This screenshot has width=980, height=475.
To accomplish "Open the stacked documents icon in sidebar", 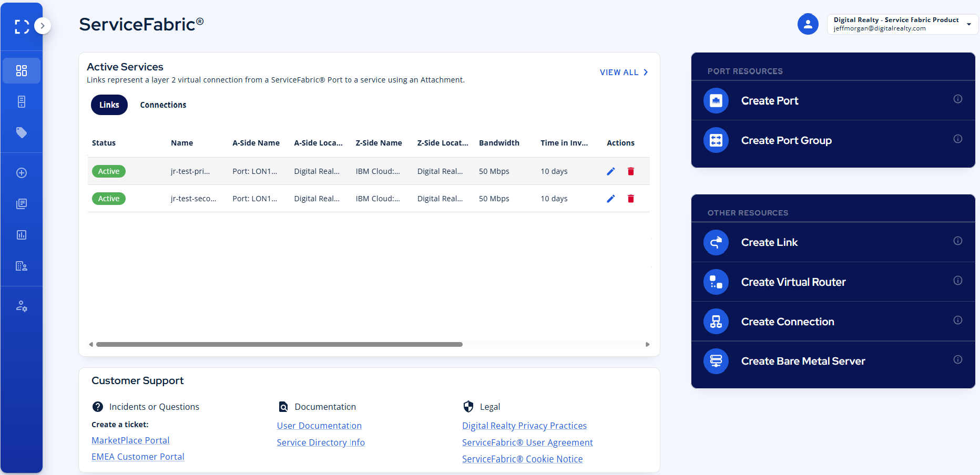I will (22, 204).
